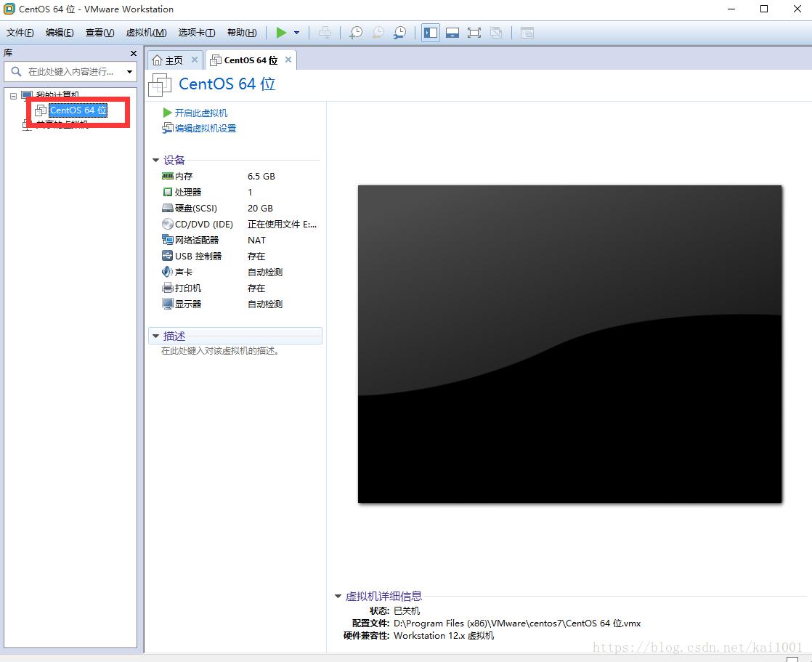Image resolution: width=812 pixels, height=662 pixels.
Task: Click the black VM screen preview thumbnail
Action: (569, 344)
